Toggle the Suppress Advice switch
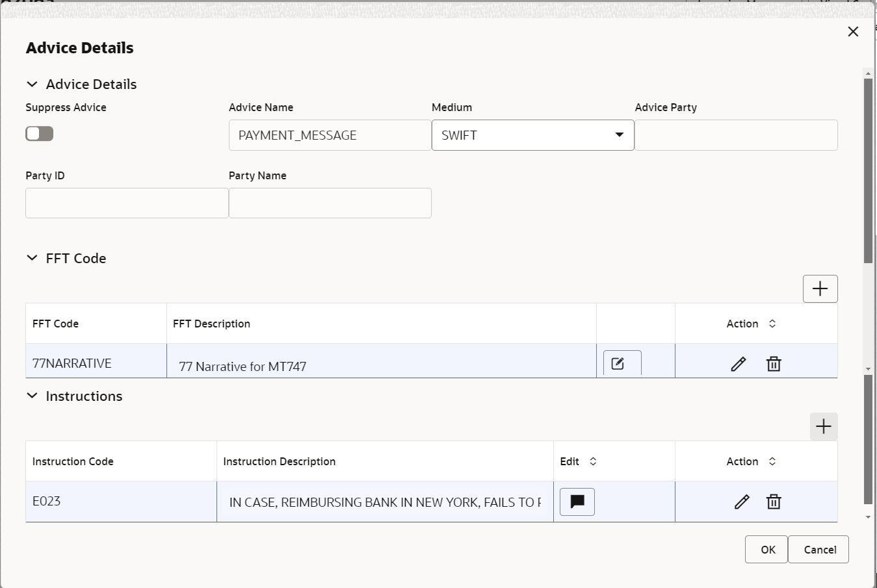This screenshot has width=877, height=588. 39,134
